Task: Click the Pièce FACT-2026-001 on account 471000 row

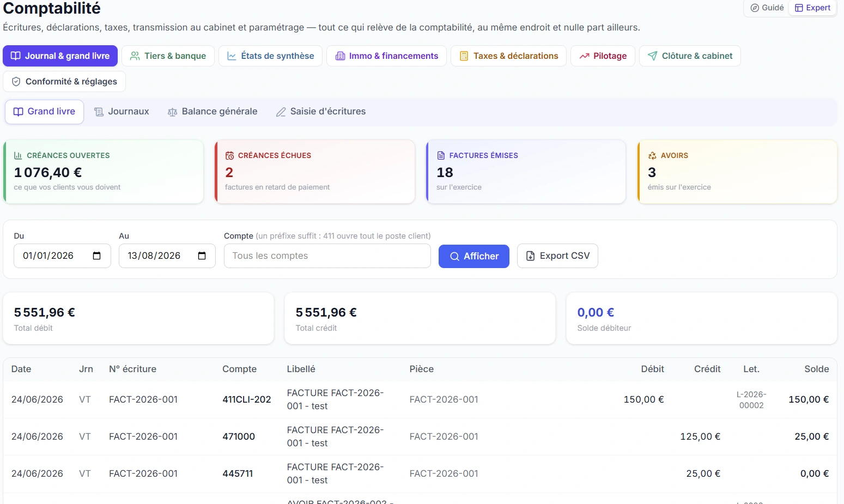Action: 444,436
